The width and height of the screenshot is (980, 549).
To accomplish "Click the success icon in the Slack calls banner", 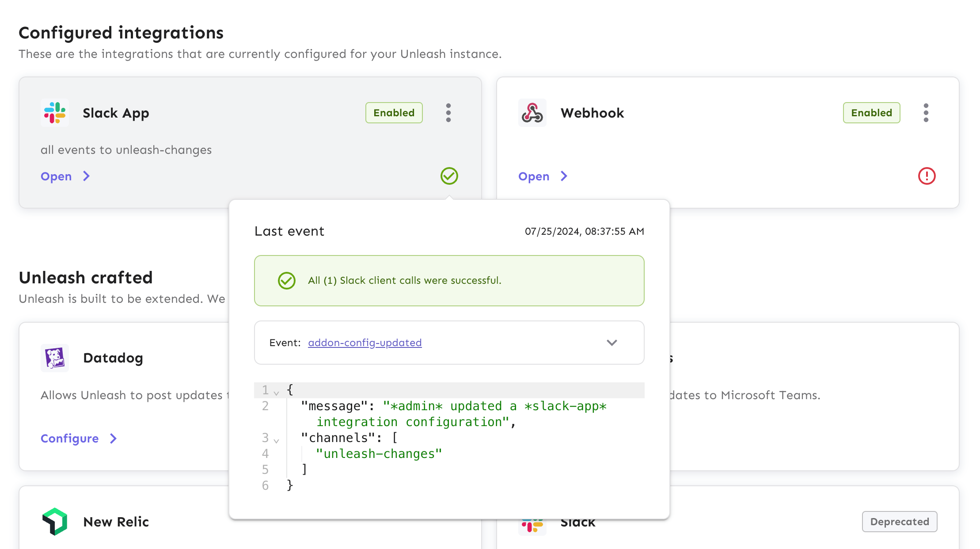I will pos(286,280).
